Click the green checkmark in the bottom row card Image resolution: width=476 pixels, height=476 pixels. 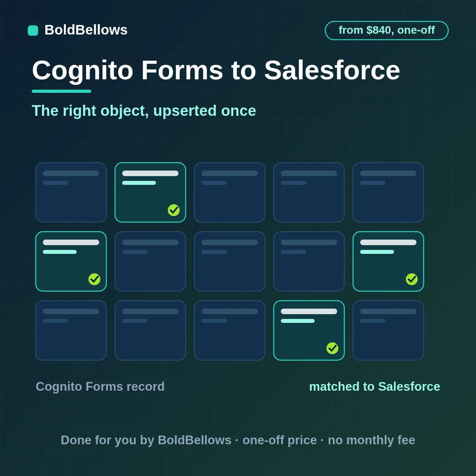pos(332,348)
